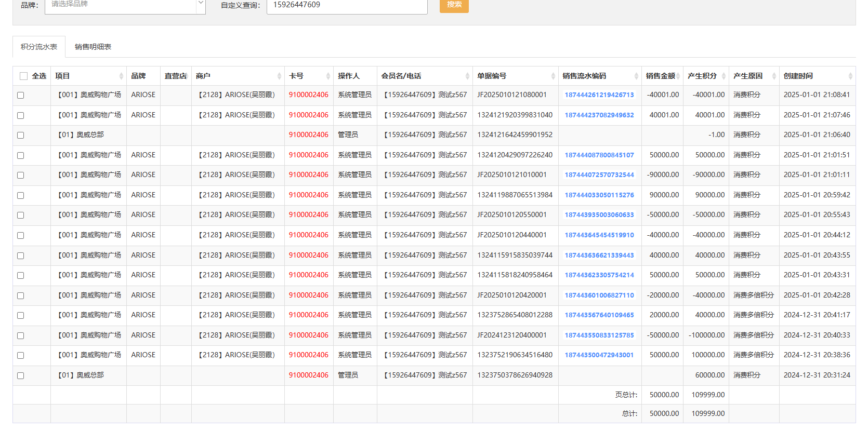The height and width of the screenshot is (431, 868).
Task: Click 操作人 管理员 in 21:06:40 row
Action: tap(348, 134)
